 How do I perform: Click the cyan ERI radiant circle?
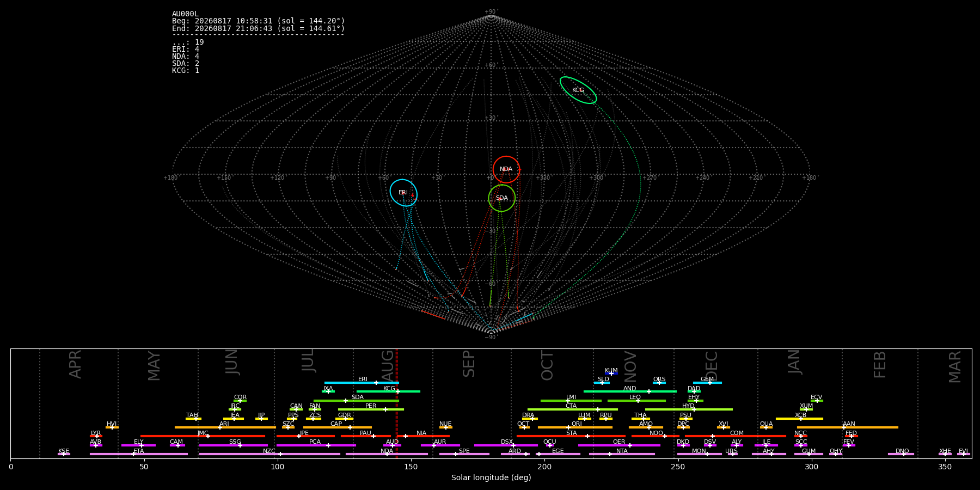click(x=403, y=193)
